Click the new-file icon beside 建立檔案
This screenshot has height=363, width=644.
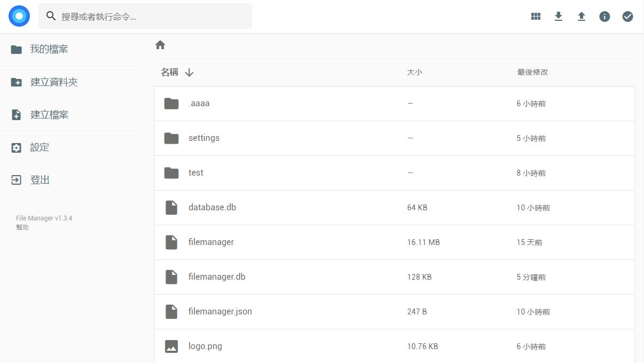coord(17,115)
